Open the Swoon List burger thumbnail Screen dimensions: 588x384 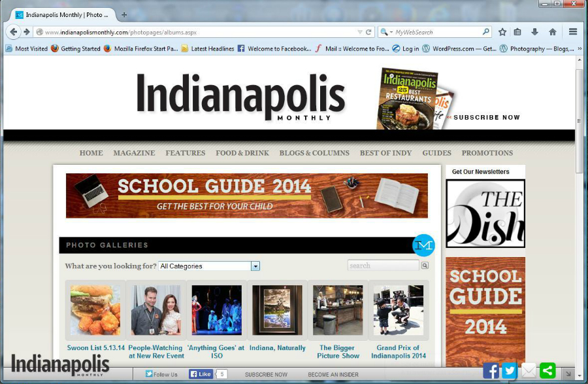95,310
